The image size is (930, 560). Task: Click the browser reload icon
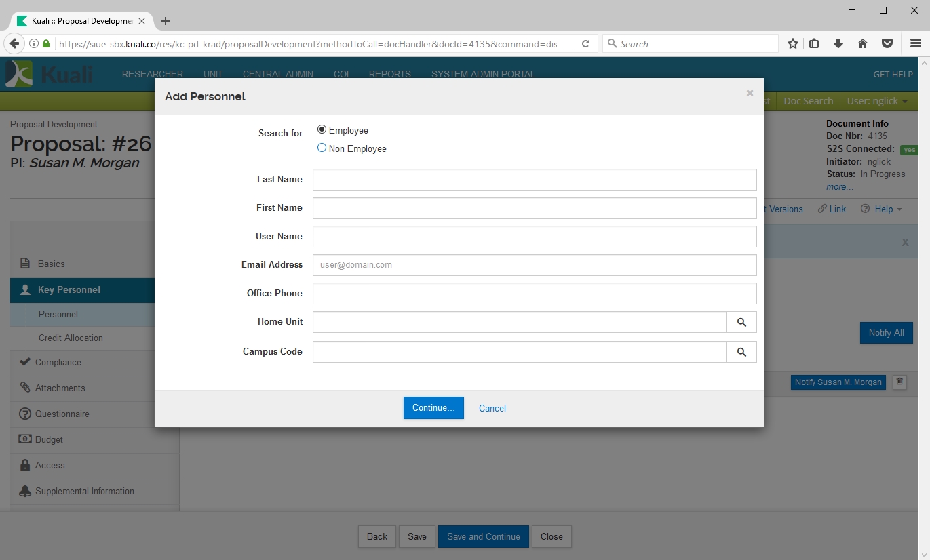pyautogui.click(x=585, y=44)
